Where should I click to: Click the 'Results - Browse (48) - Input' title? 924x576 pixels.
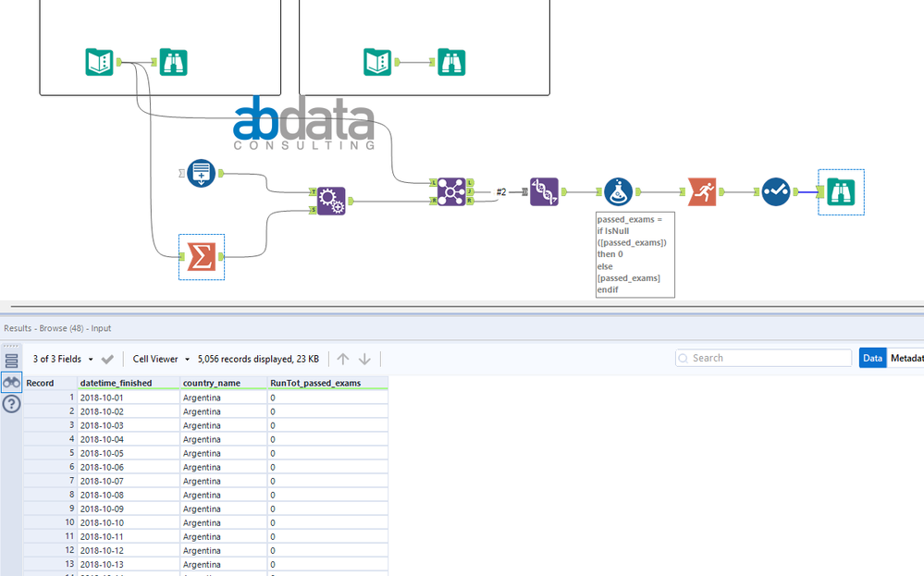tap(57, 328)
